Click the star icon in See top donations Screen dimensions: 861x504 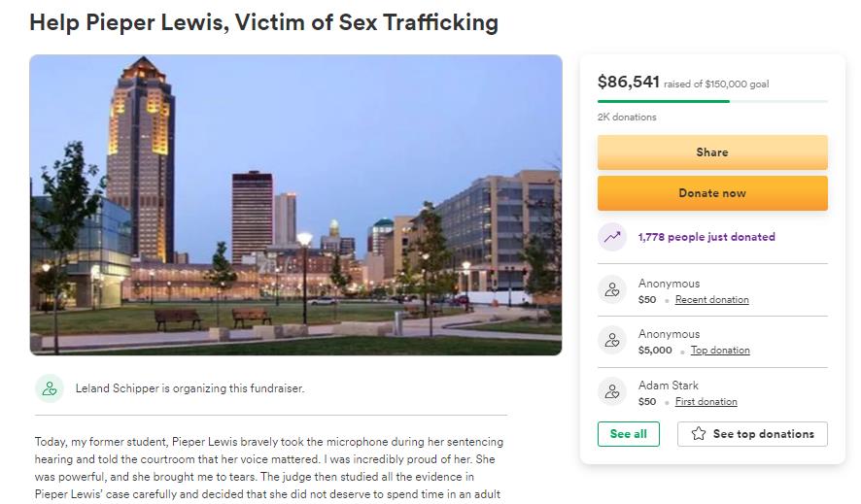point(699,434)
